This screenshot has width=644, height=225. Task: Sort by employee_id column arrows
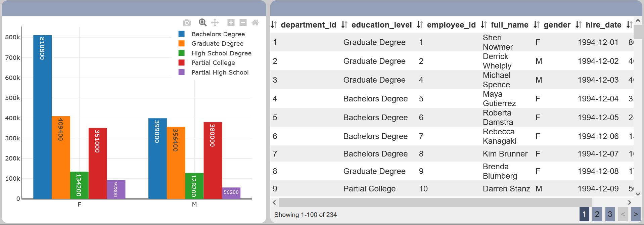coord(420,25)
